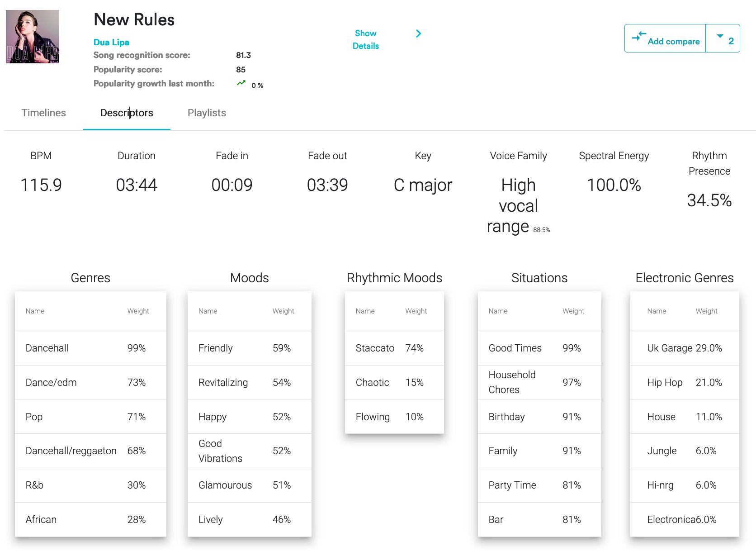The height and width of the screenshot is (551, 756).
Task: Select the Descriptors tab
Action: point(127,113)
